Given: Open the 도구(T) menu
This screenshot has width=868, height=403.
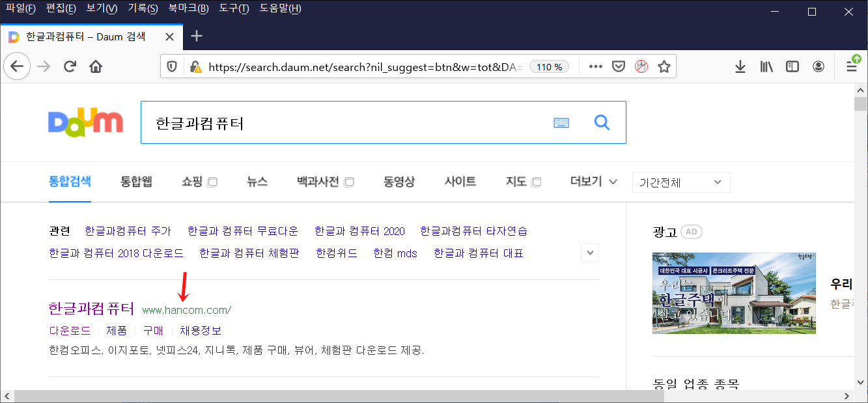Looking at the screenshot, I should [x=234, y=8].
